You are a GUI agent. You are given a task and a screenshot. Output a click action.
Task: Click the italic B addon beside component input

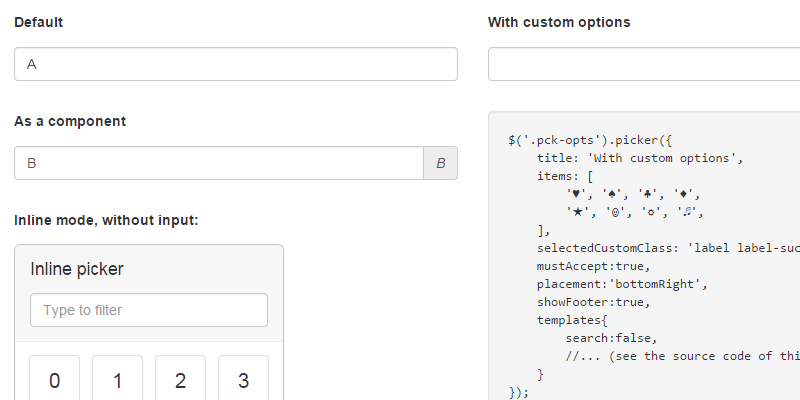pos(441,163)
